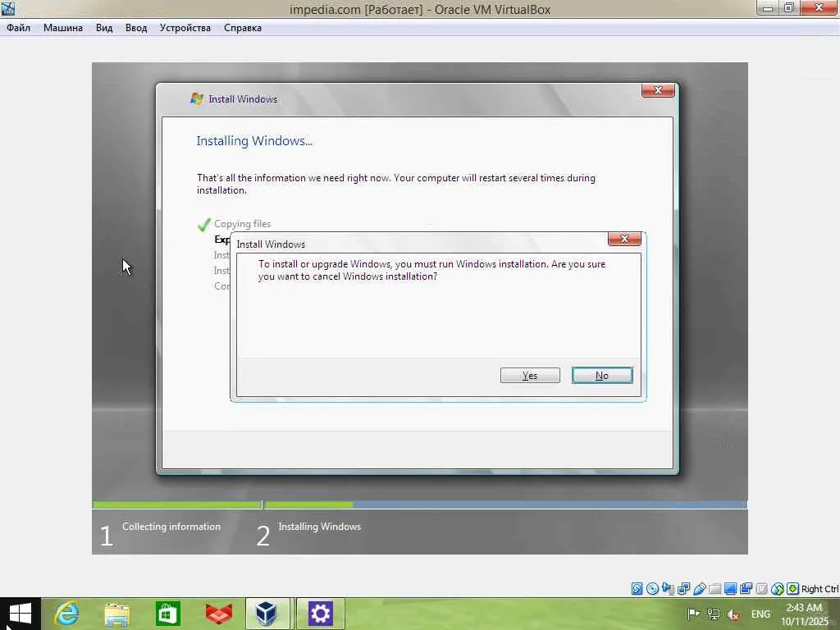This screenshot has height=630, width=840.
Task: Close the cancel confirmation dialog
Action: click(x=624, y=239)
